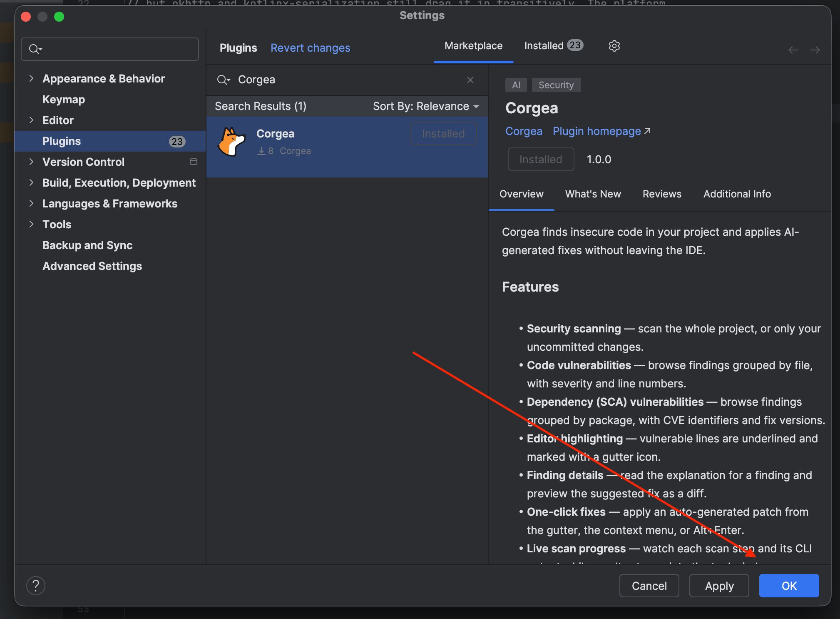Click the Plugins heading label

pos(238,48)
